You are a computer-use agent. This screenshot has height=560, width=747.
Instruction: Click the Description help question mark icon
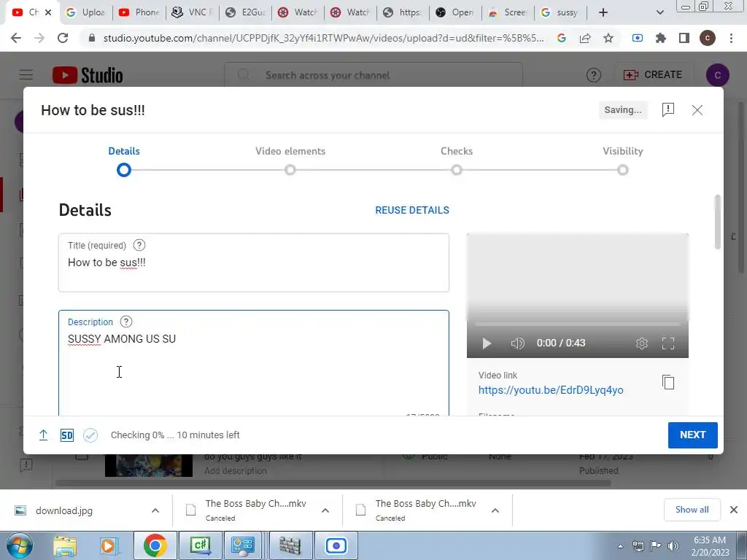click(x=125, y=322)
